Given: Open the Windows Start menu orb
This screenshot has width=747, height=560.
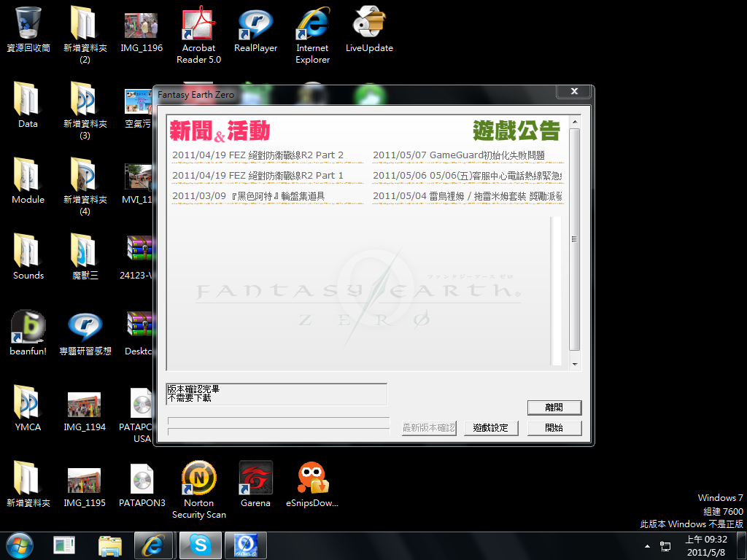Looking at the screenshot, I should [x=20, y=546].
